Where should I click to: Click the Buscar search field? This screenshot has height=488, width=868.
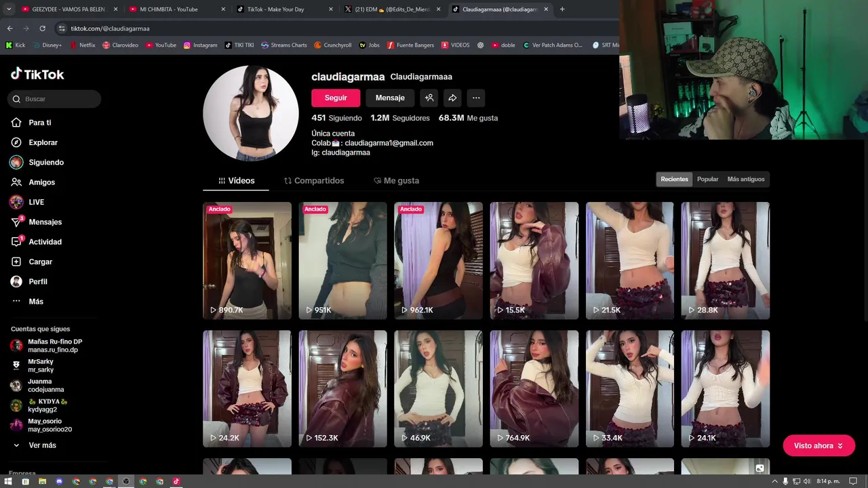(54, 99)
